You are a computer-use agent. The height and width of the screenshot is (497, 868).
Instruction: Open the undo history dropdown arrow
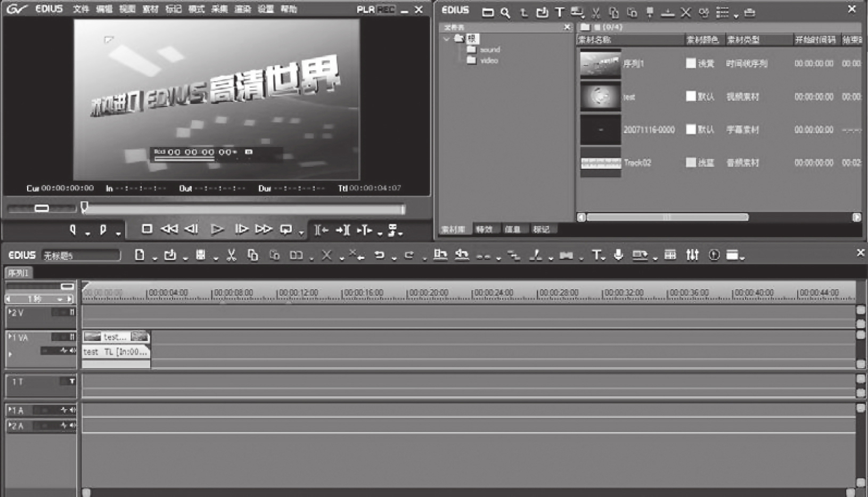point(394,259)
